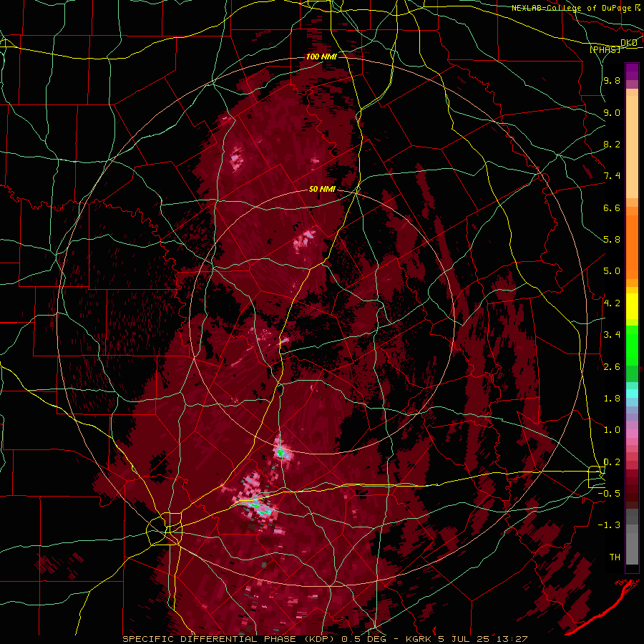Click the 50 NMI range ring label
The height and width of the screenshot is (644, 644).
[x=323, y=189]
